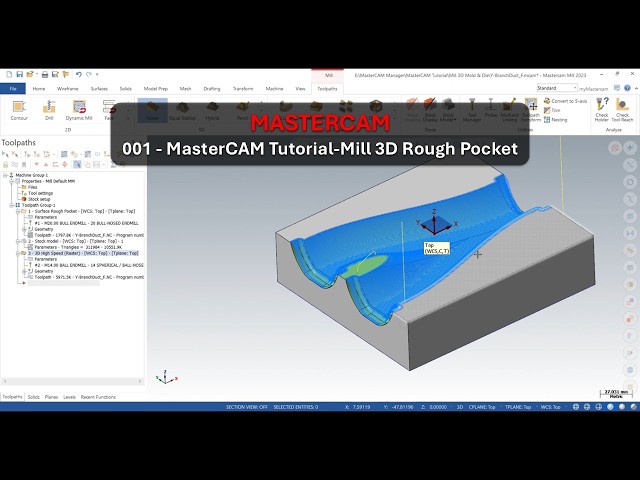Screen dimensions: 640x480
Task: Open the Toolpath Transform utility
Action: point(531,109)
